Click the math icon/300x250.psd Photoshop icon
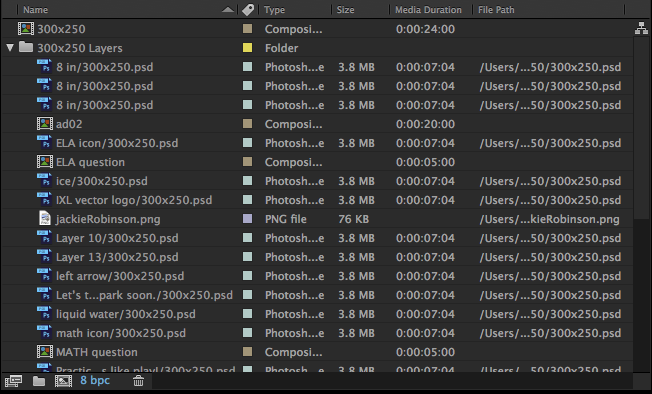This screenshot has height=394, width=652. coord(44,332)
